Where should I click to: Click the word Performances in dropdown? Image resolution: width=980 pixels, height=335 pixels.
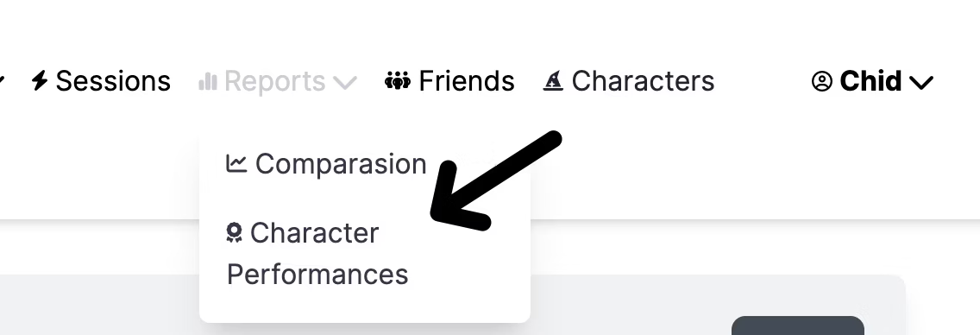pyautogui.click(x=317, y=275)
